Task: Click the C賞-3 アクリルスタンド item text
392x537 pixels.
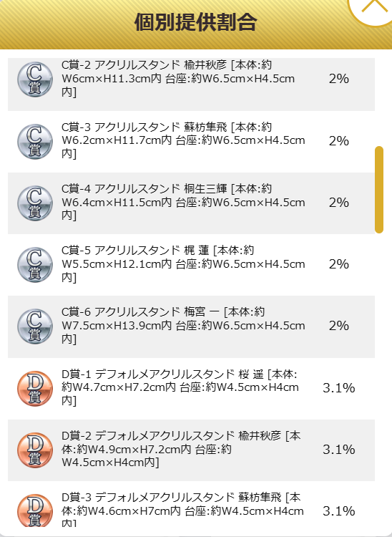Action: coord(183,140)
